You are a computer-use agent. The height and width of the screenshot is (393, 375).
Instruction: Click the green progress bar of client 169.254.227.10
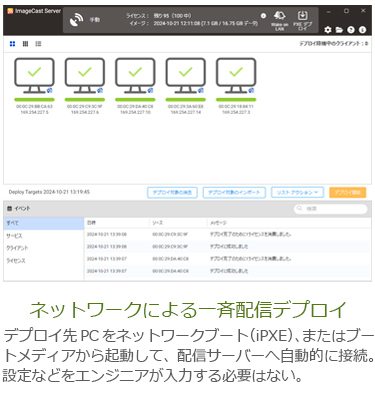point(135,99)
